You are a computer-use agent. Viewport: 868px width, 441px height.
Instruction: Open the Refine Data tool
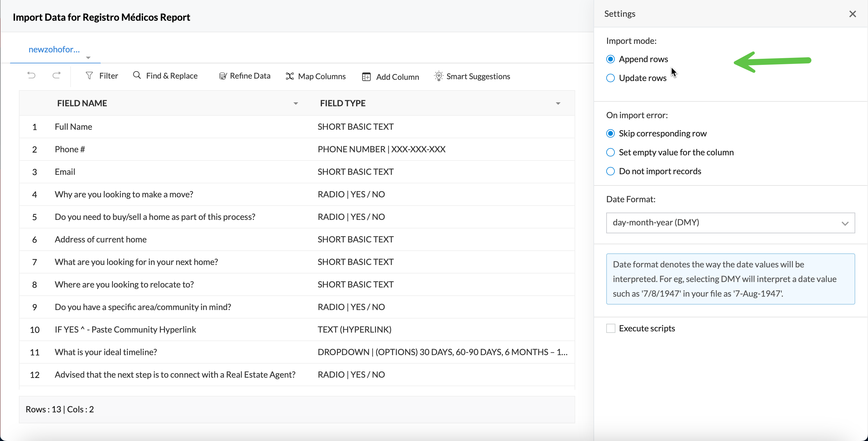pyautogui.click(x=245, y=76)
